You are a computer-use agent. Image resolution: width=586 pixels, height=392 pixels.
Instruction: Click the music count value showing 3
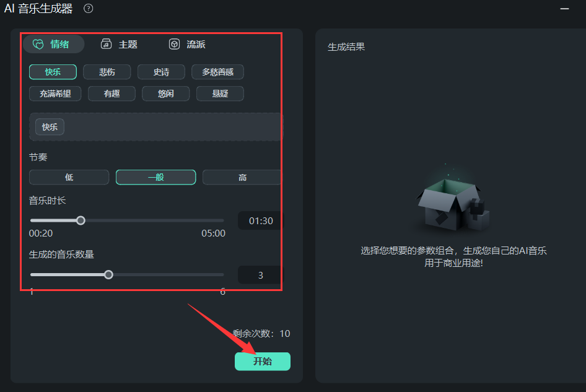[260, 274]
